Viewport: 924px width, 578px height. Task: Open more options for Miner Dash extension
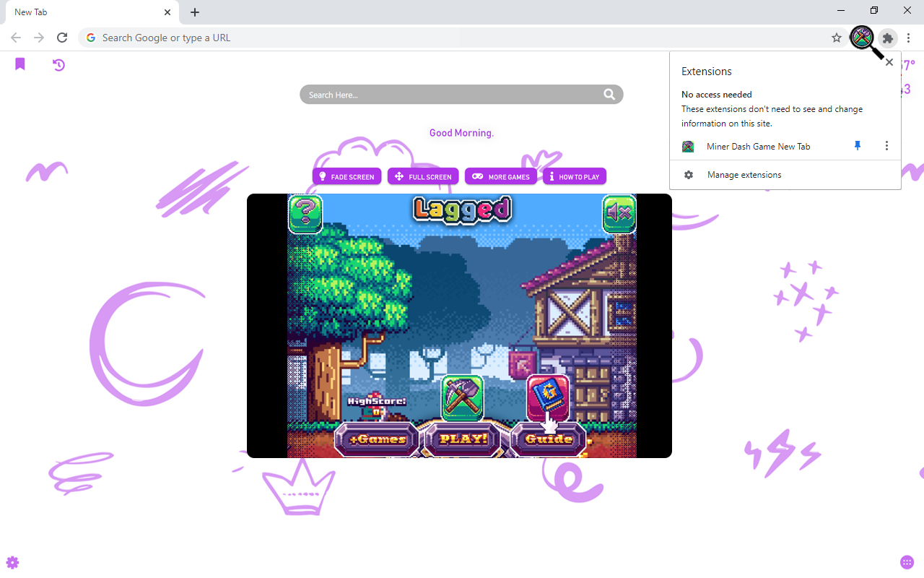pyautogui.click(x=886, y=146)
